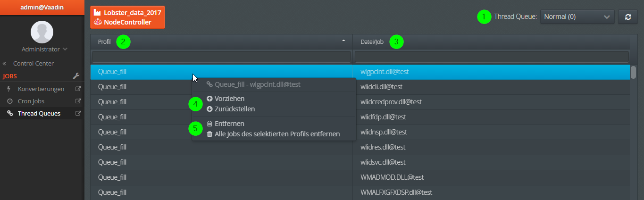Open Cron Jobs external link icon
644x200 pixels.
pyautogui.click(x=78, y=101)
